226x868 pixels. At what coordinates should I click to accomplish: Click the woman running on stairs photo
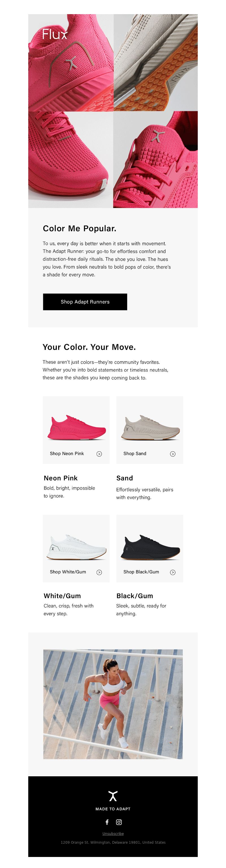pos(113,704)
